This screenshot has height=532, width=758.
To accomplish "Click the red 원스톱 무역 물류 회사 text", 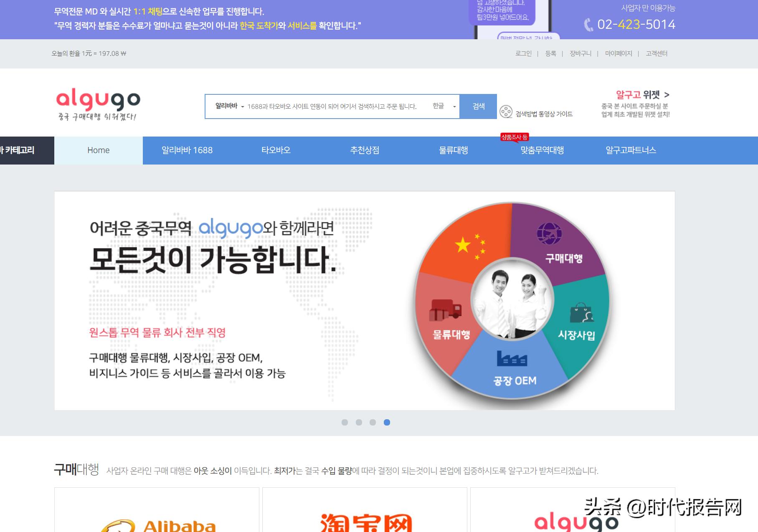I will [x=157, y=332].
